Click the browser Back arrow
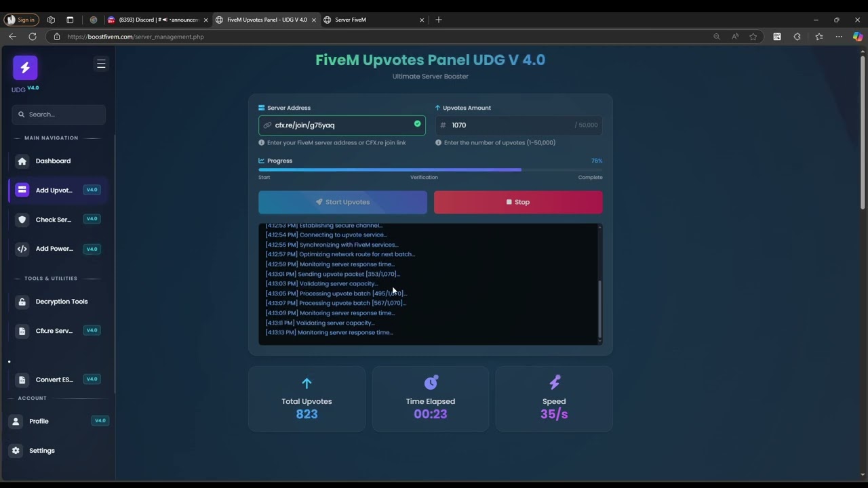This screenshot has width=868, height=488. click(x=12, y=37)
